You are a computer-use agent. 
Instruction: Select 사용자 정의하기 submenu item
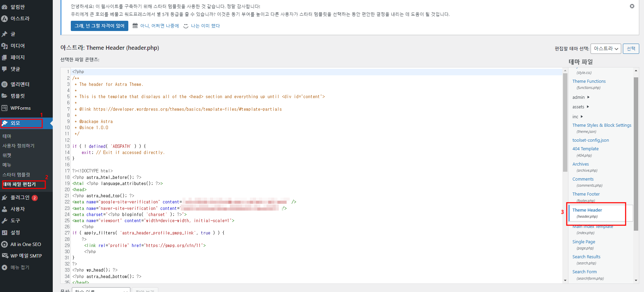[x=18, y=146]
